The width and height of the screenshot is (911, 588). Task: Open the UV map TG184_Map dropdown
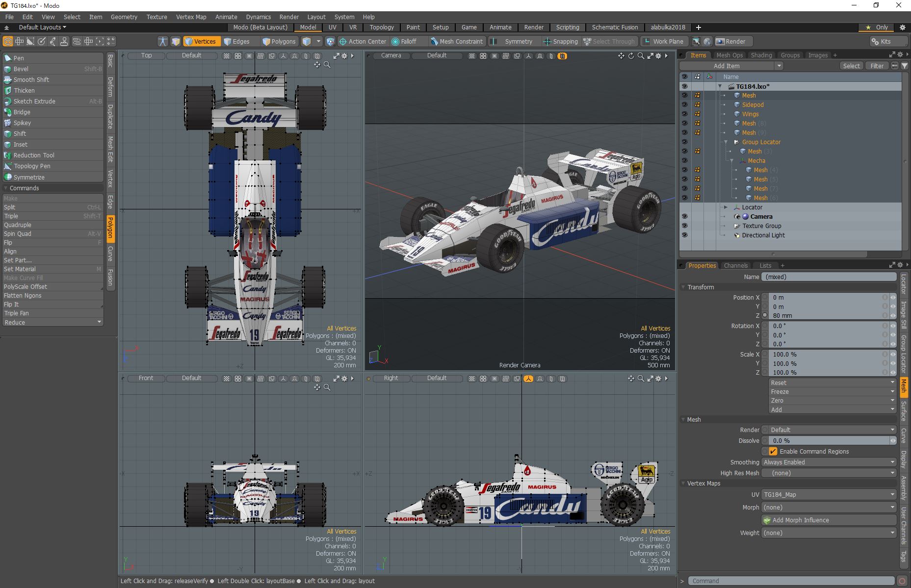coord(829,494)
